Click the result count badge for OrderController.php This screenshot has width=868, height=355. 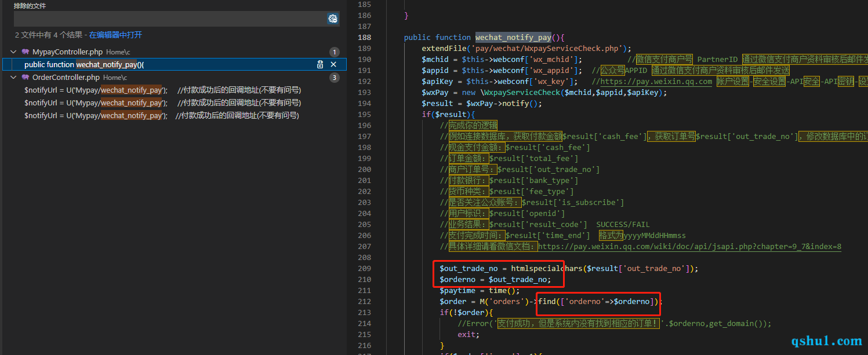(334, 78)
